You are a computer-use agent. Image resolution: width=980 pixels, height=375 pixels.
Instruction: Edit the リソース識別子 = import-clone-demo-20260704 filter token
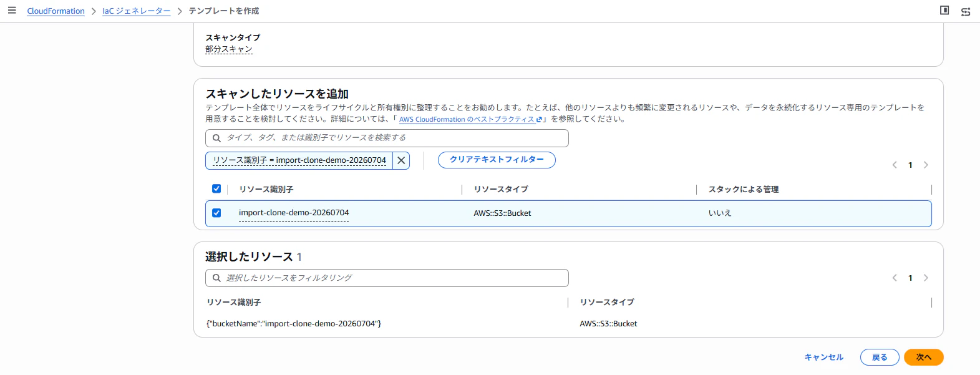299,160
